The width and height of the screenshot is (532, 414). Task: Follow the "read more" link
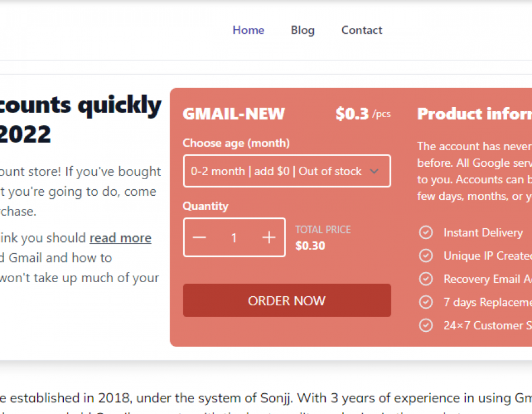pyautogui.click(x=121, y=238)
